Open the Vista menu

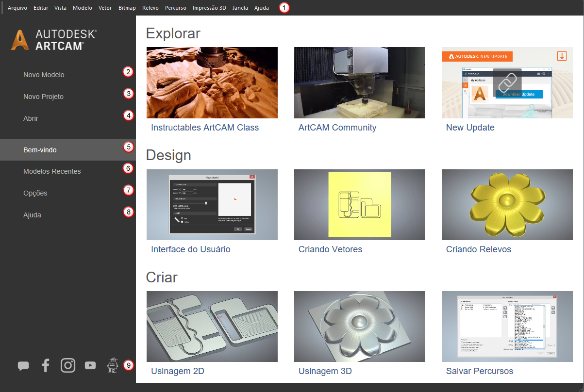pos(61,8)
